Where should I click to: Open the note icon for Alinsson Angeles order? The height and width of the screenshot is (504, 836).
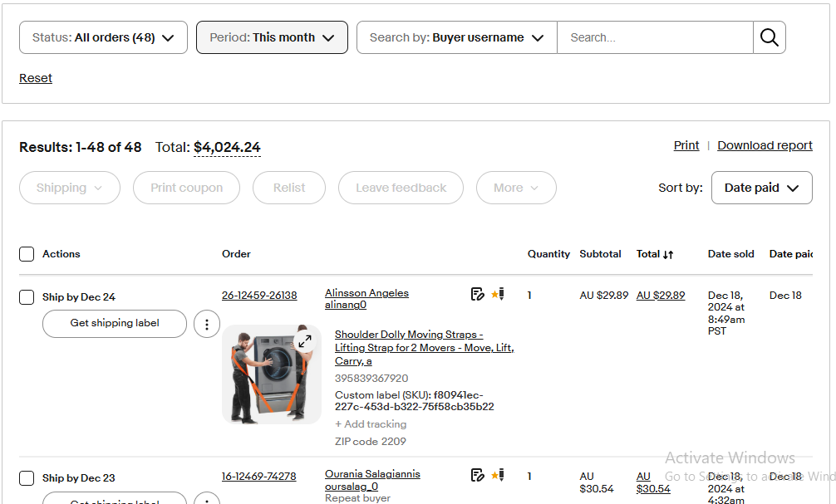pos(477,294)
